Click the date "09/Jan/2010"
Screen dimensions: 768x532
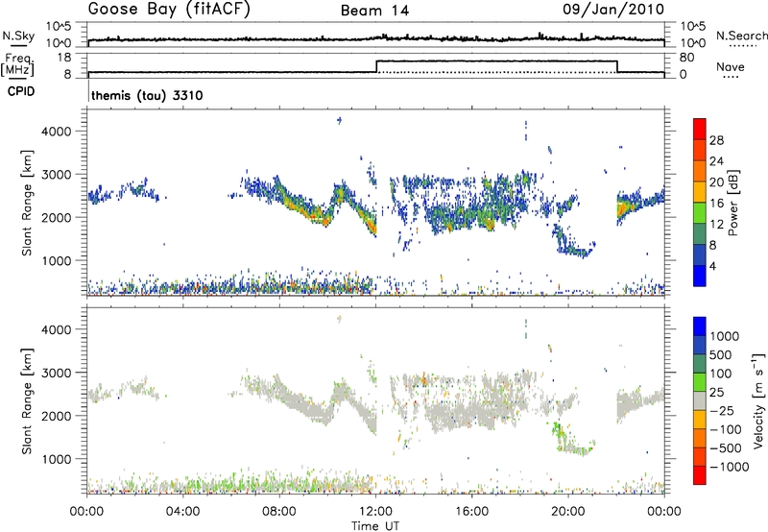pos(613,10)
